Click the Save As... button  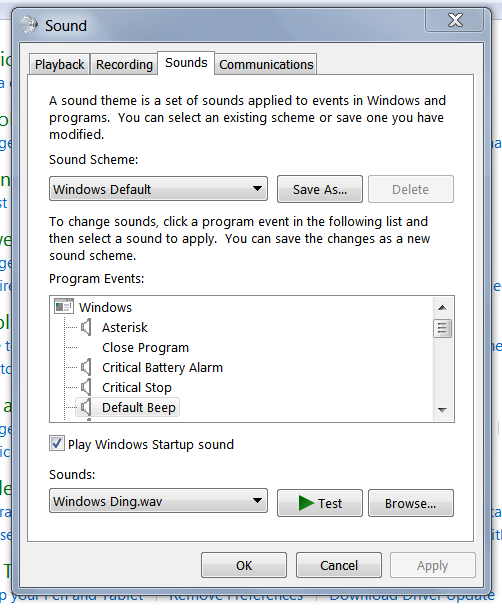tap(320, 189)
